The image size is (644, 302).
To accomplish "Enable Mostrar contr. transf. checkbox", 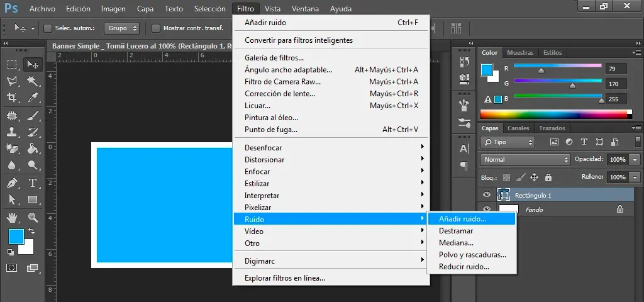I will pos(156,28).
